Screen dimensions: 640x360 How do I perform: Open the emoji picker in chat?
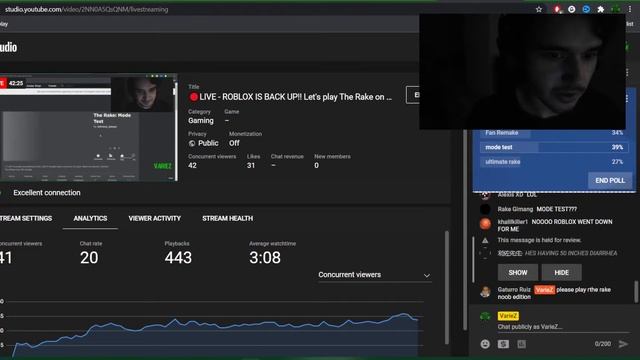point(485,344)
